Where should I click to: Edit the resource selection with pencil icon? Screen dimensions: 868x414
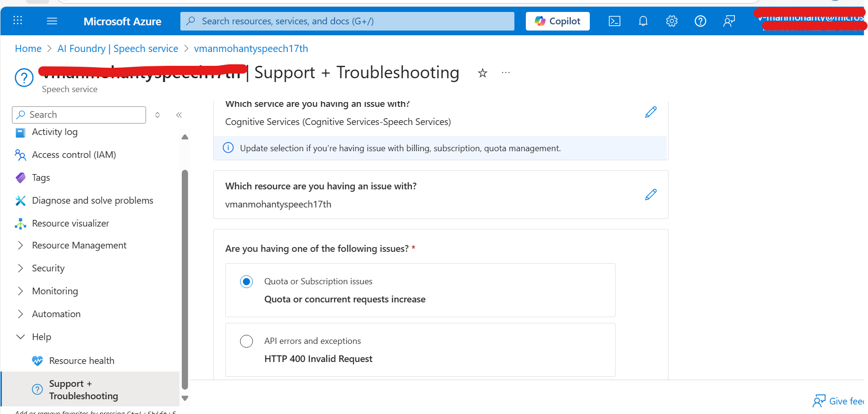[x=651, y=195]
